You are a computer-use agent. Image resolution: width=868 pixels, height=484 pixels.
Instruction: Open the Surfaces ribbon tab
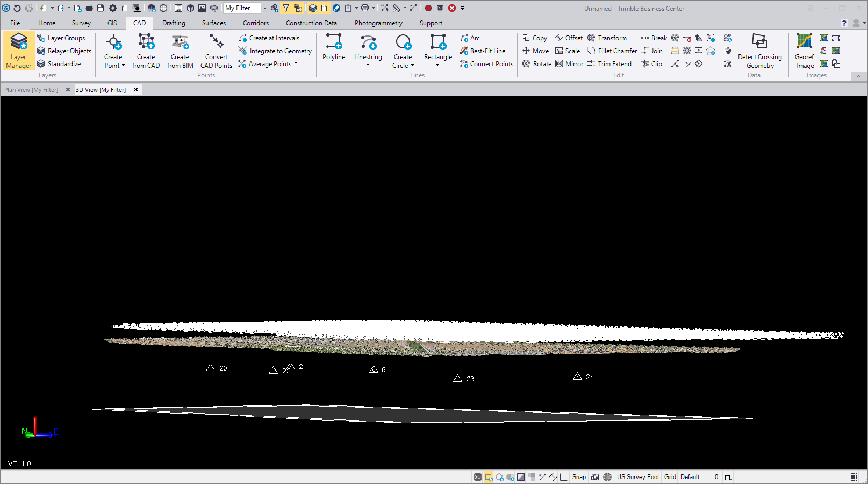(214, 23)
